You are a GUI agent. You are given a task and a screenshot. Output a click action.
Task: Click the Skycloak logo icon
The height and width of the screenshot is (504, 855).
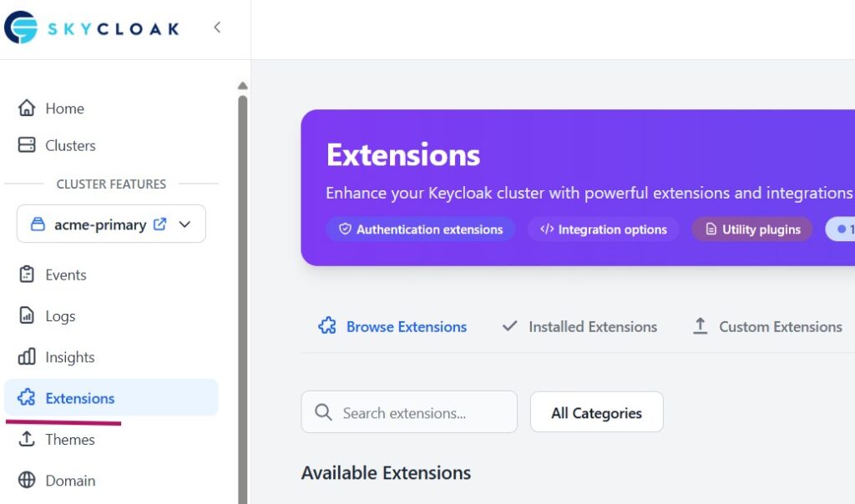point(21,28)
